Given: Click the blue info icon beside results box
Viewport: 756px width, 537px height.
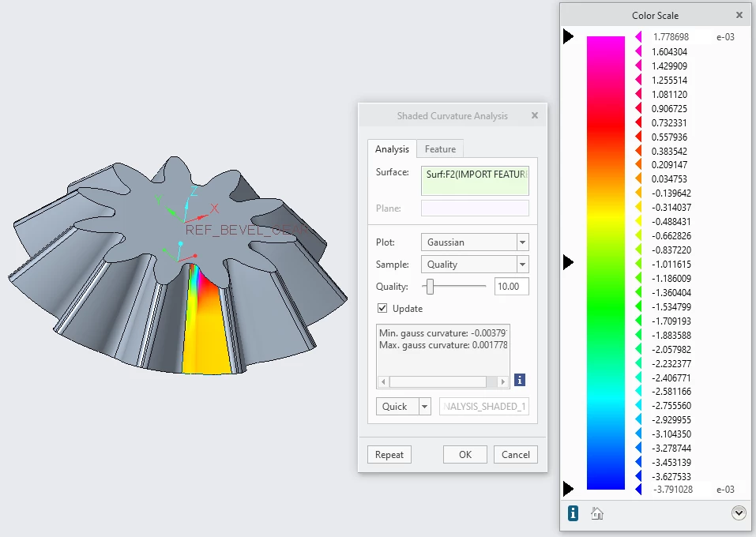Looking at the screenshot, I should point(520,381).
